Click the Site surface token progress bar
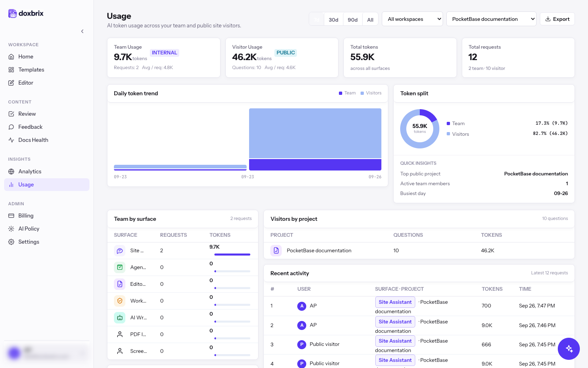 (x=232, y=255)
